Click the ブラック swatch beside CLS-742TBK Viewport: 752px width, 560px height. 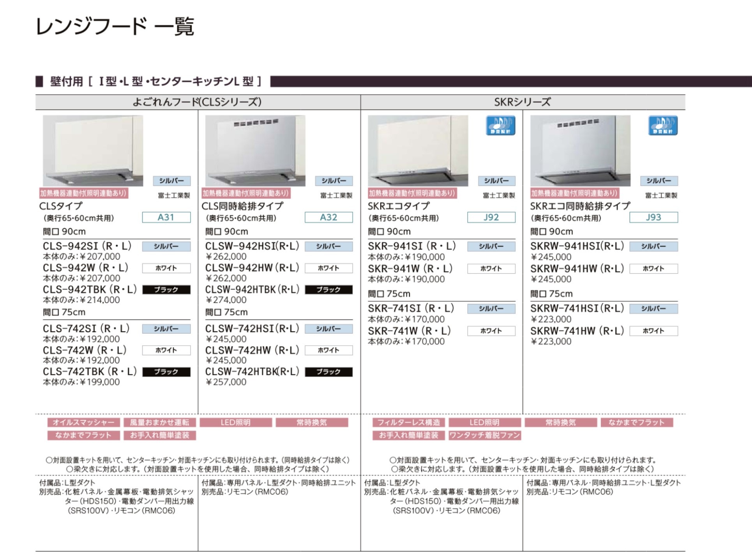click(166, 372)
